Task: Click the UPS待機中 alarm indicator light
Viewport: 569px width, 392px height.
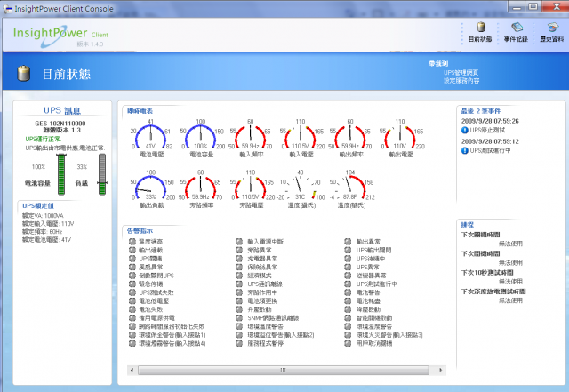Action: coord(348,259)
